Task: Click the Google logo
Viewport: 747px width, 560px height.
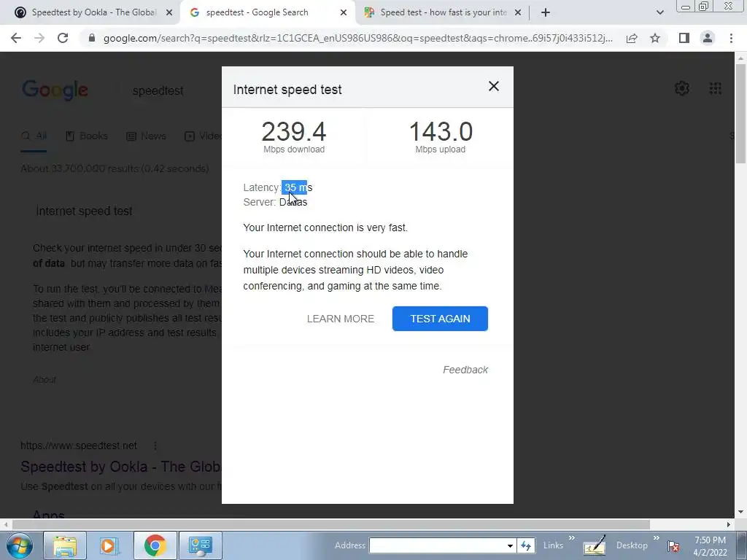Action: (x=55, y=90)
